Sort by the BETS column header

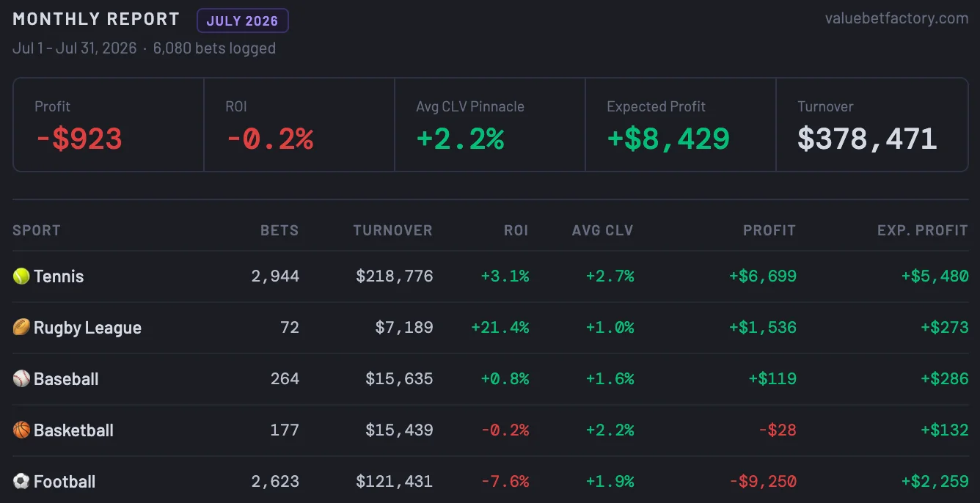pyautogui.click(x=279, y=230)
